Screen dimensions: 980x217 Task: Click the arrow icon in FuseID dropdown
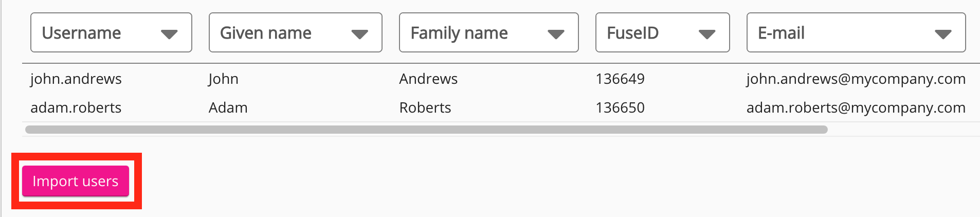point(707,34)
